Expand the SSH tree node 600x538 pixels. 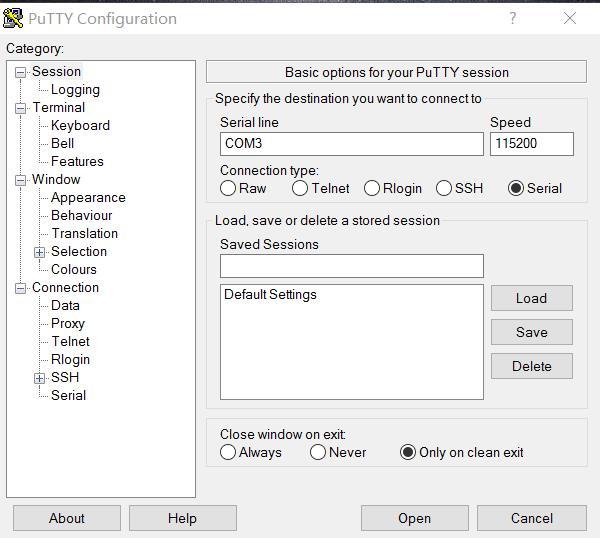(39, 378)
